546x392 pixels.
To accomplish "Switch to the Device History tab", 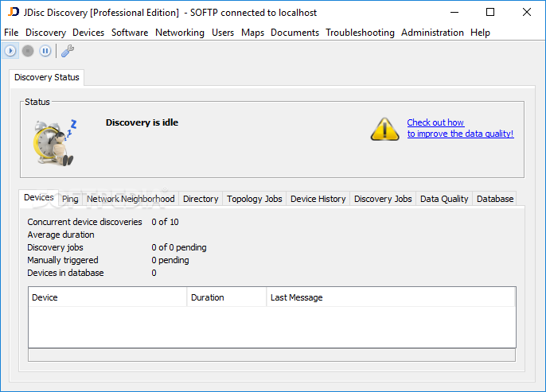I will [x=318, y=199].
